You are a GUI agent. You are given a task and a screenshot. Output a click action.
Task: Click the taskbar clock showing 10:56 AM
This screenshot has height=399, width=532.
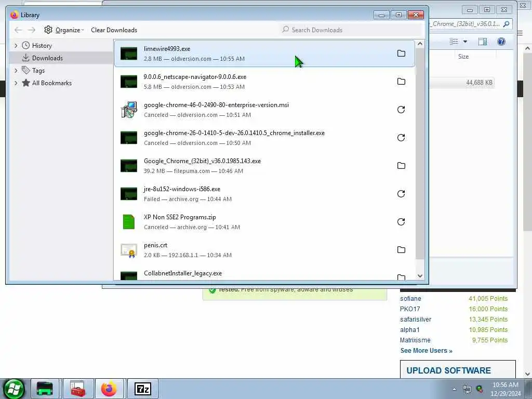(x=506, y=389)
